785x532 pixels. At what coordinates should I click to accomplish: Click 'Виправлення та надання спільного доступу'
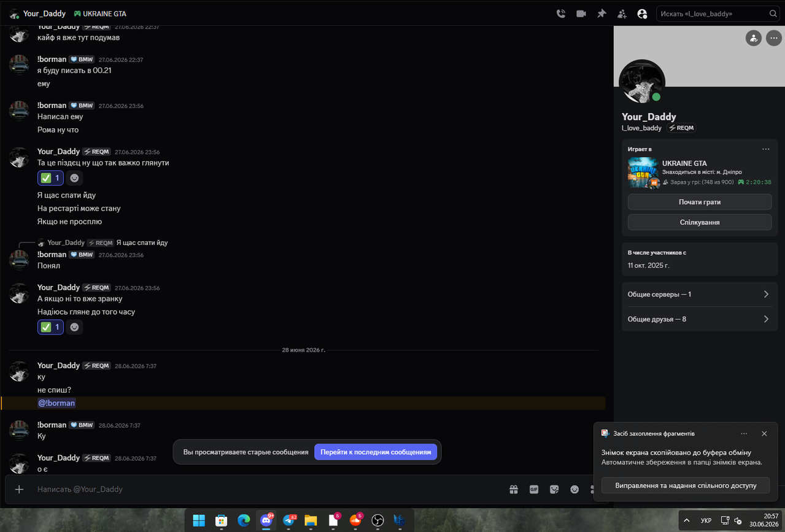685,485
